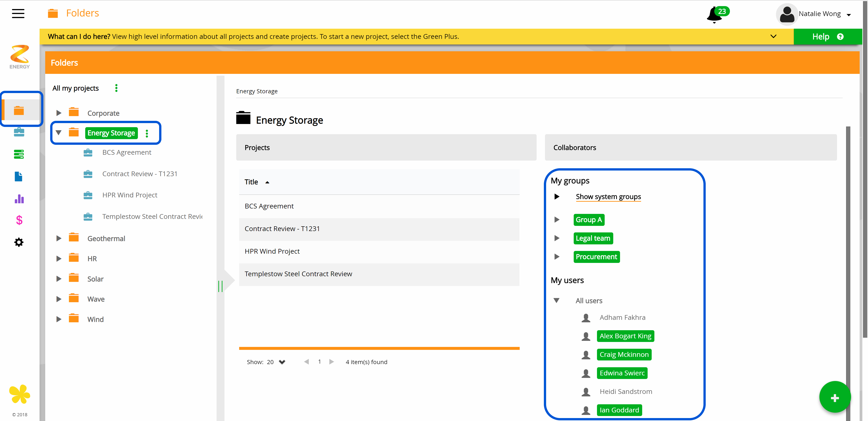The image size is (868, 421).
Task: Open Settings via the gear icon
Action: (x=19, y=242)
